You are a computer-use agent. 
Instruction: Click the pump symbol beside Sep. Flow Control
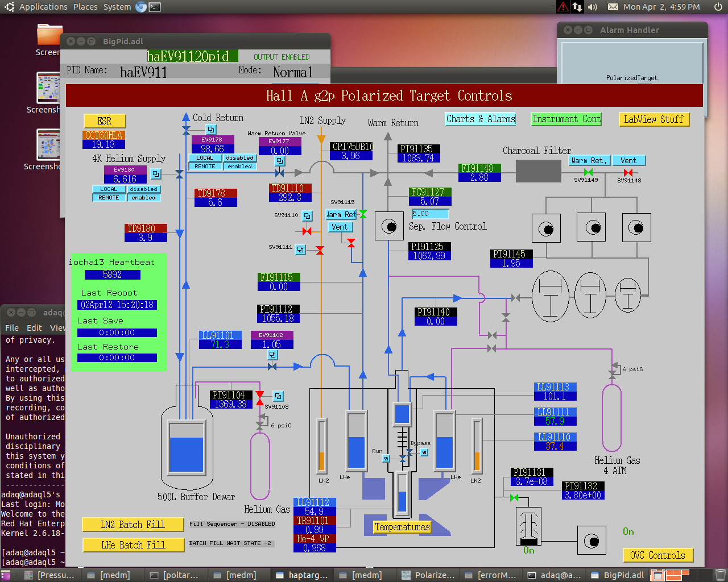[x=390, y=227]
